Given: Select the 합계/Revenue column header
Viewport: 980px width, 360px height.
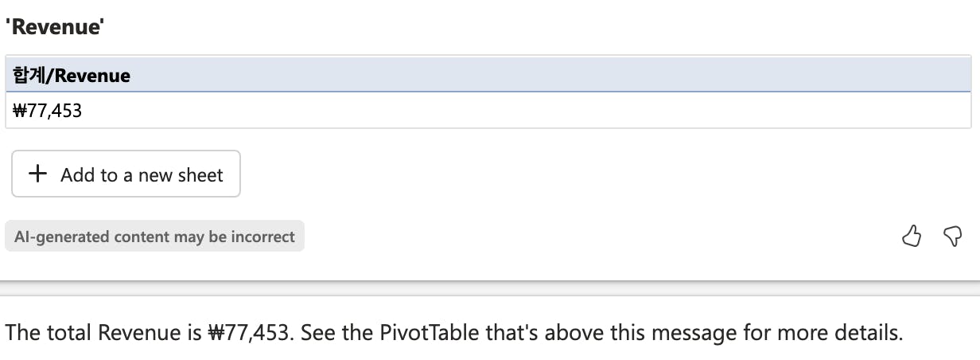Looking at the screenshot, I should tap(72, 76).
